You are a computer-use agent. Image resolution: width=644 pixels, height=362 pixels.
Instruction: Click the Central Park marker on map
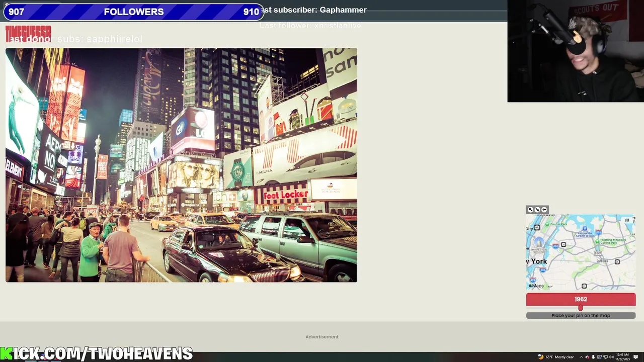pyautogui.click(x=547, y=224)
